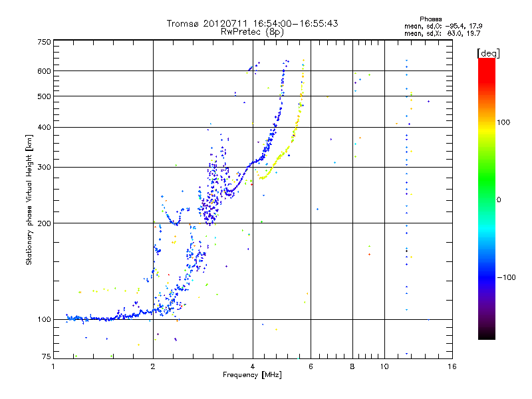Click the y-axis label '400'
The height and width of the screenshot is (399, 532).
(x=44, y=127)
